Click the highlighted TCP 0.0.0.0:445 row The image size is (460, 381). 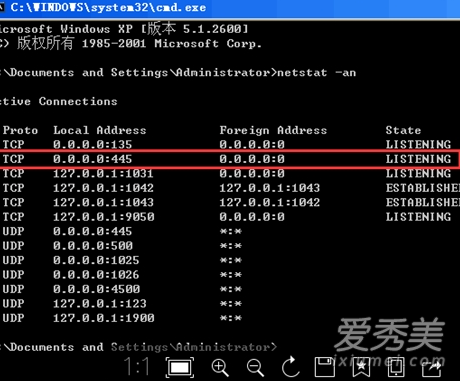click(x=230, y=159)
